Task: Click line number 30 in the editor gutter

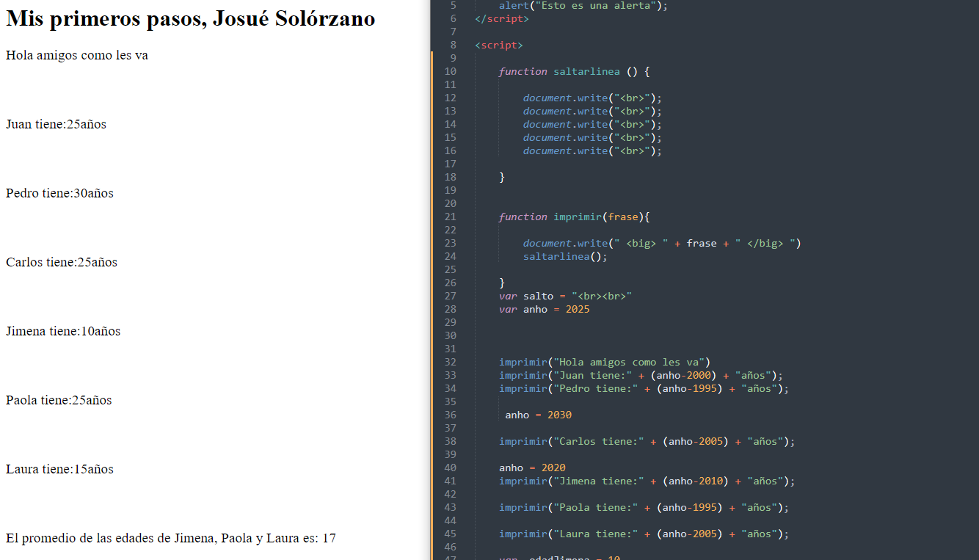Action: (450, 335)
